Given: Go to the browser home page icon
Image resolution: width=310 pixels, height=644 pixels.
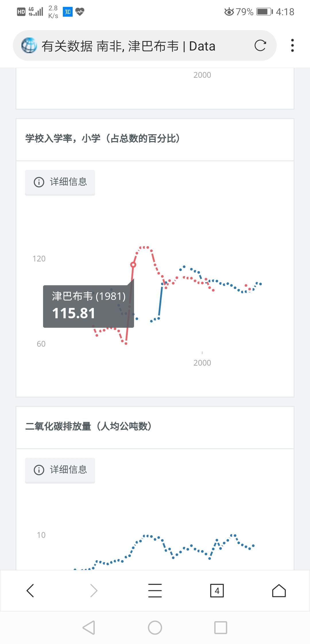Looking at the screenshot, I should coord(279,591).
